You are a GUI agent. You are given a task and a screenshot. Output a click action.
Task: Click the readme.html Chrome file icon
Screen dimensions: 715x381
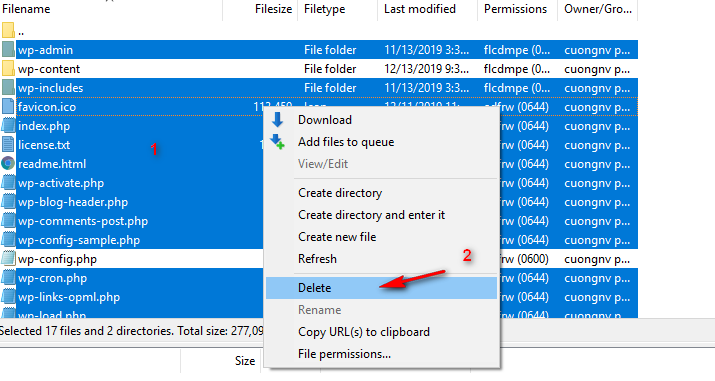click(x=8, y=164)
